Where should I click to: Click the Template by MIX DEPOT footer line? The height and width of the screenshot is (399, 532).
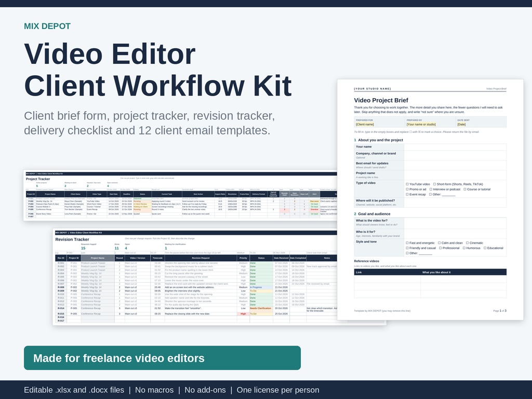pyautogui.click(x=382, y=311)
